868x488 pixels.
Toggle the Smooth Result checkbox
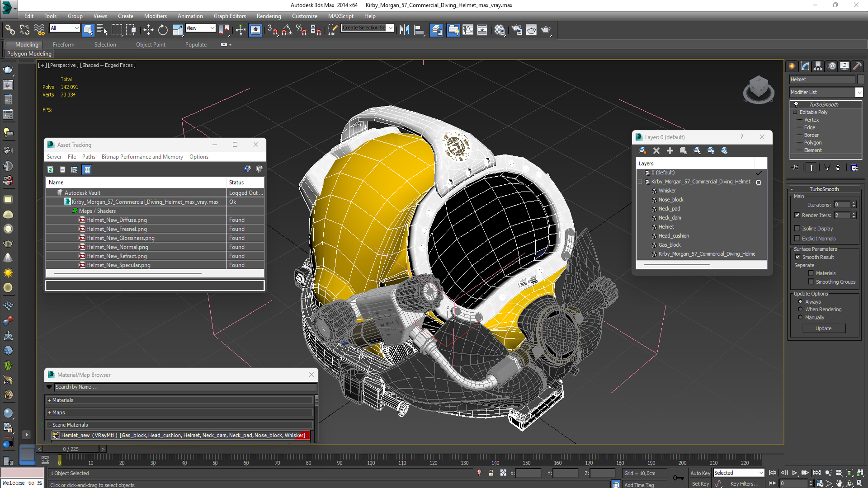797,257
